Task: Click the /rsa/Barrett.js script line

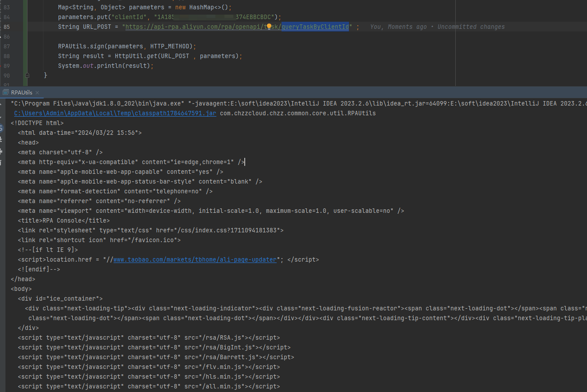Action: tap(156, 357)
